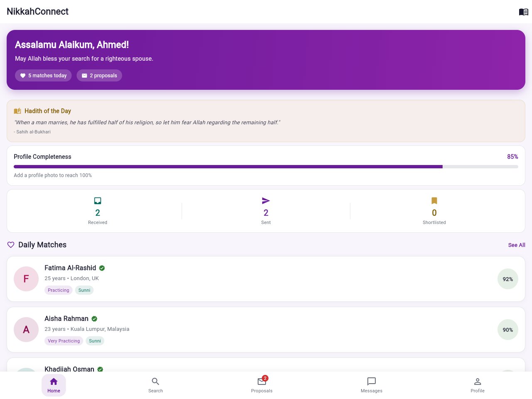Click the Sunni tag on Fatima's card
The height and width of the screenshot is (399, 532).
[84, 290]
